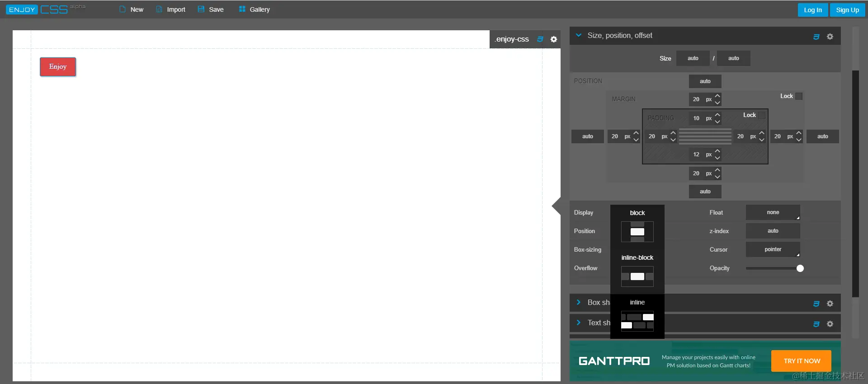Click the Opacity slider handle

[x=800, y=268]
